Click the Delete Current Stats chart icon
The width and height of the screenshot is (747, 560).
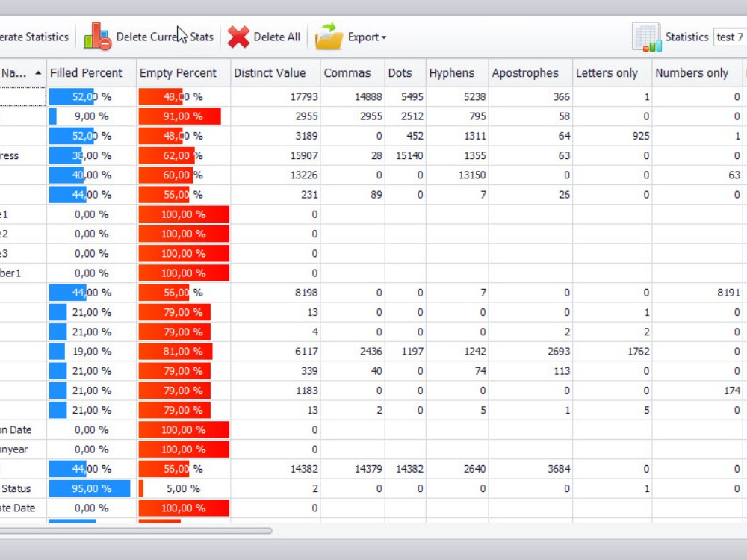pyautogui.click(x=98, y=36)
